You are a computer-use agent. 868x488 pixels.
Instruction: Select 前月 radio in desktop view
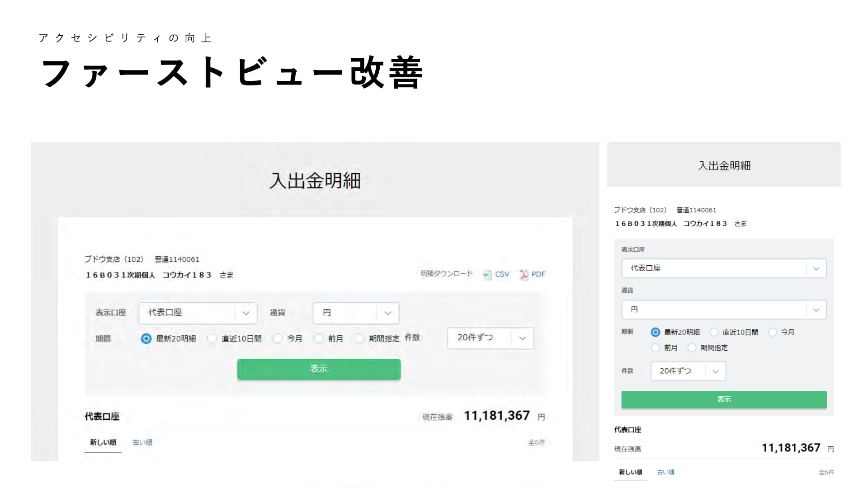pos(318,338)
